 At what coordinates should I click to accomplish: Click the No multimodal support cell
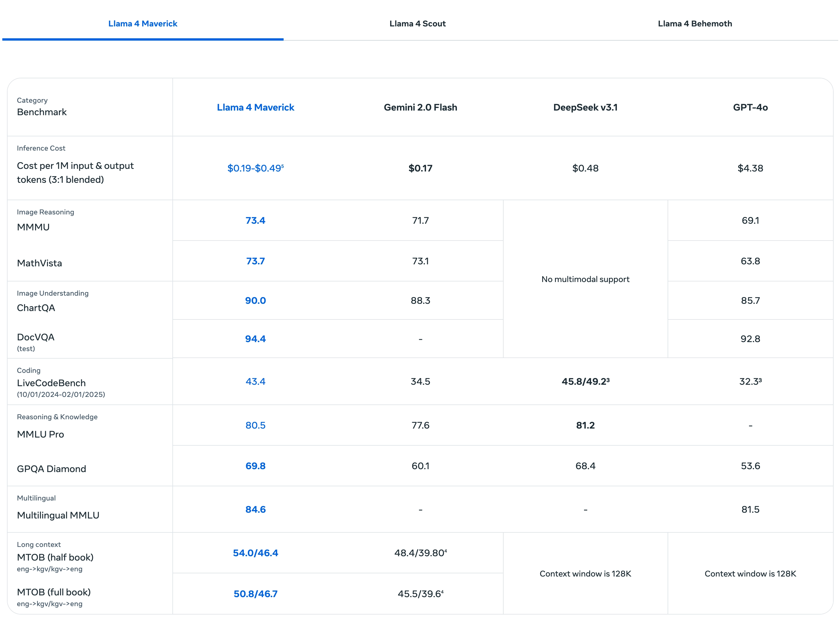[585, 279]
